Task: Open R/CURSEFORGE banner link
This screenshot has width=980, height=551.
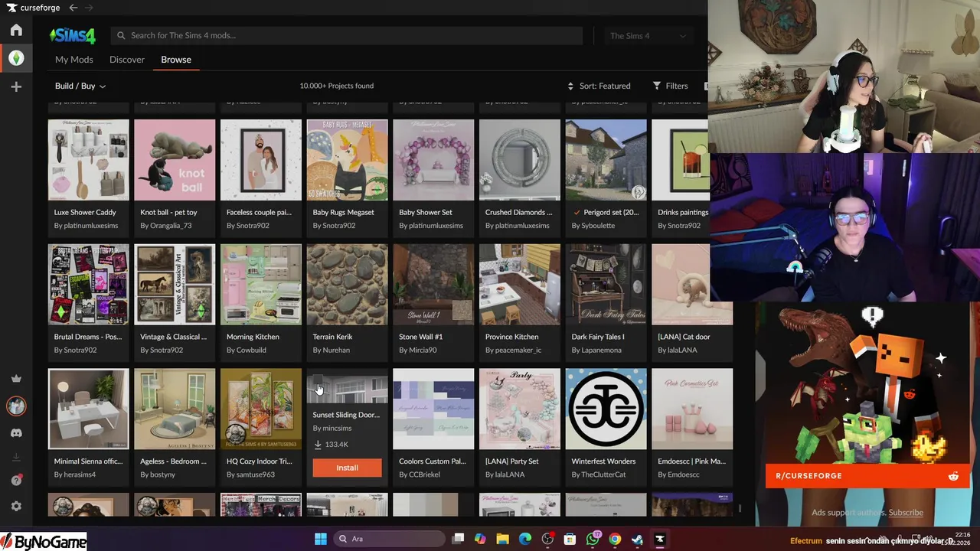Action: tap(866, 476)
